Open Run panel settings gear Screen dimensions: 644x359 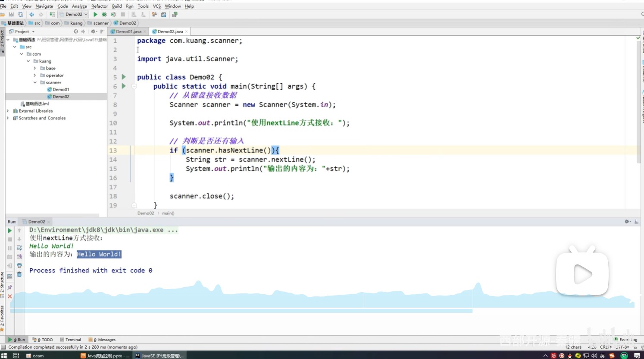tap(627, 221)
